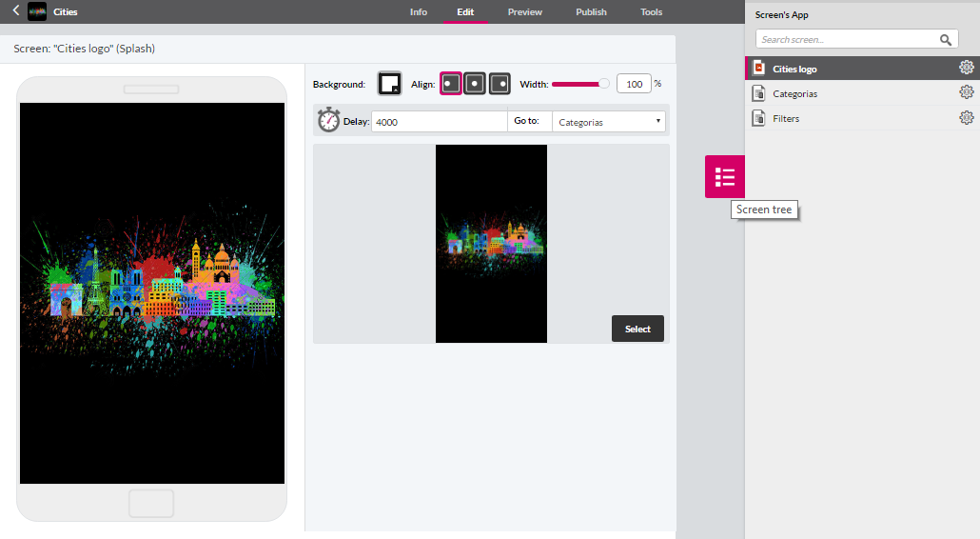Click the splash image thumbnail in editor
The width and height of the screenshot is (980, 539).
point(491,244)
